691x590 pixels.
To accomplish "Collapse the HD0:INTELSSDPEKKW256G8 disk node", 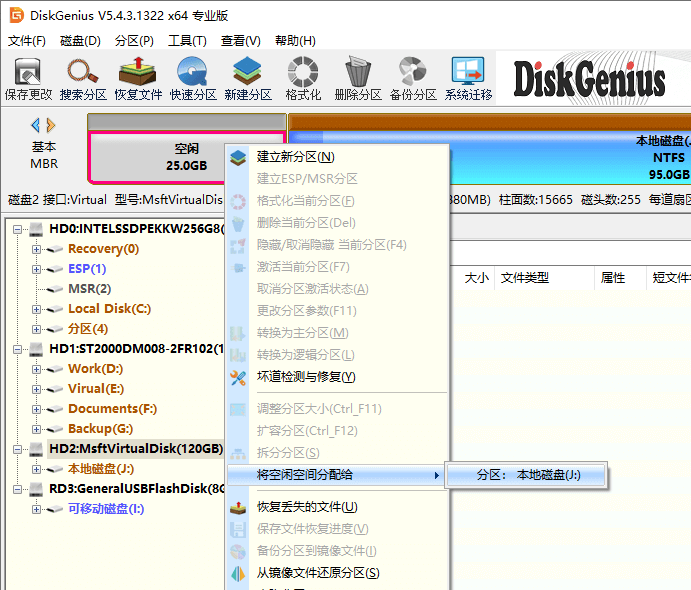I will 17,229.
